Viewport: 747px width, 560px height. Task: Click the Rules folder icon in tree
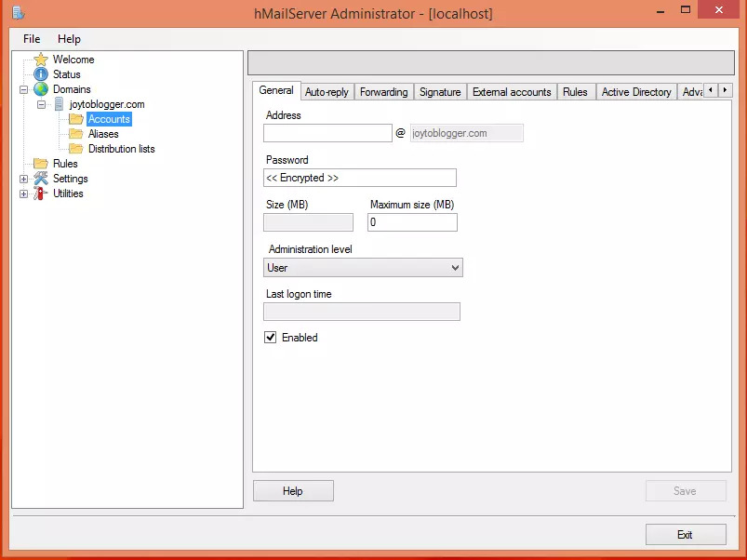coord(41,164)
